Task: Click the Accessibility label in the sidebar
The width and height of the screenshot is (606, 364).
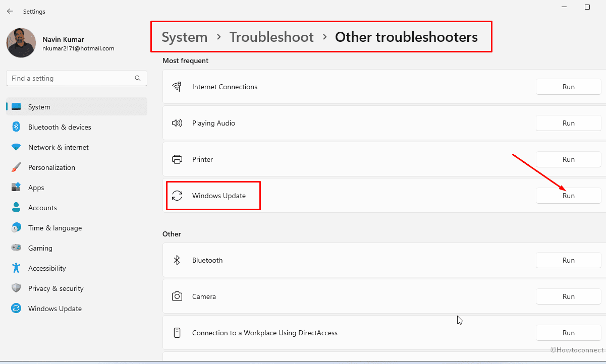Action: [47, 268]
